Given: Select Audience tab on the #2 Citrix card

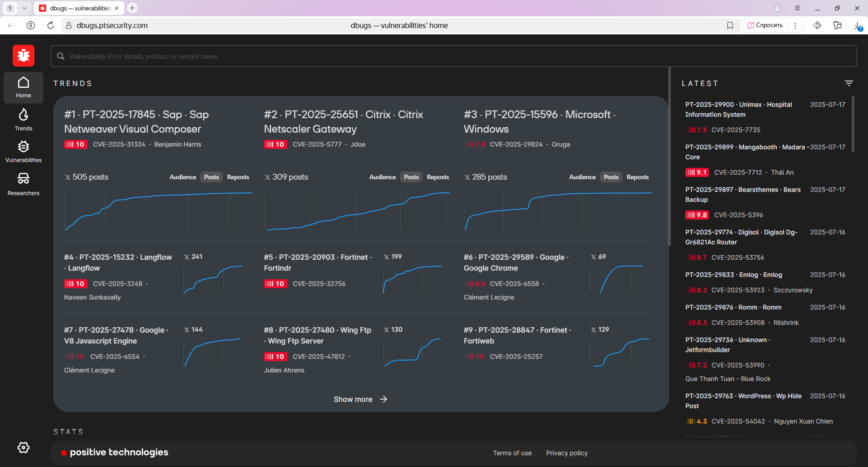Looking at the screenshot, I should pyautogui.click(x=382, y=177).
